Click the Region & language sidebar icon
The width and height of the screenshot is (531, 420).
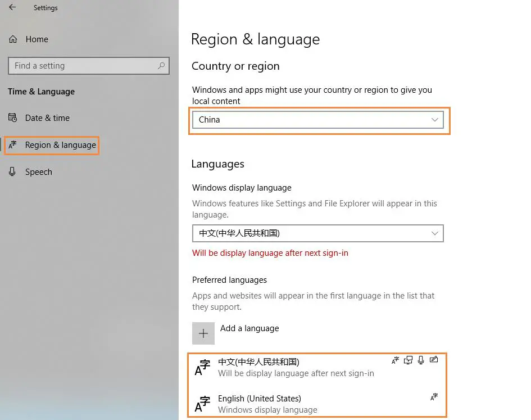[12, 144]
